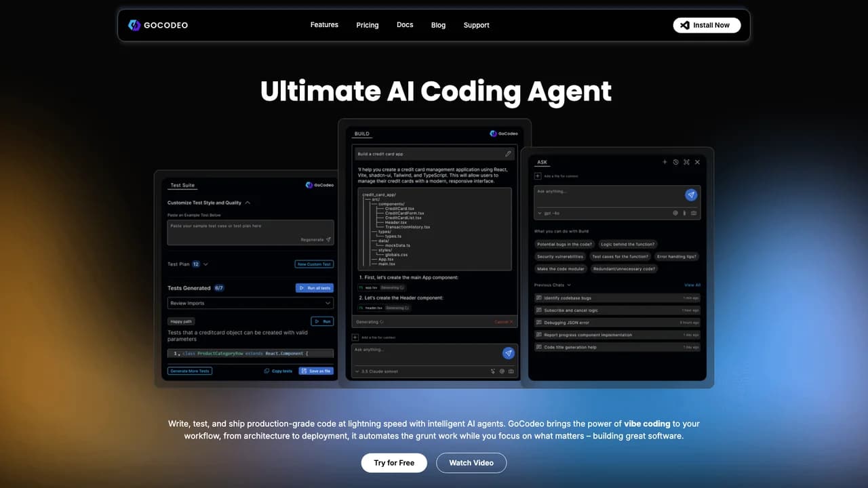Click the 'Copy tests' button
This screenshot has width=868, height=488.
click(279, 371)
